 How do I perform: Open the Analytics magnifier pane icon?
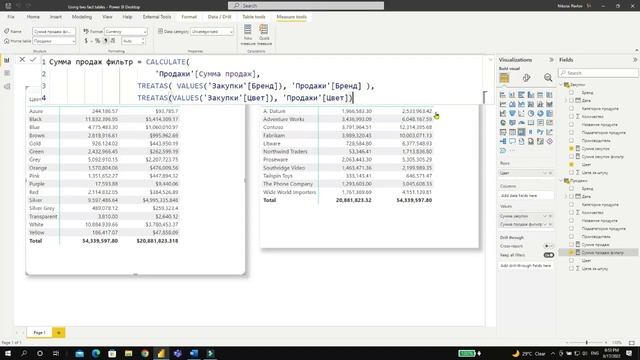tap(548, 78)
